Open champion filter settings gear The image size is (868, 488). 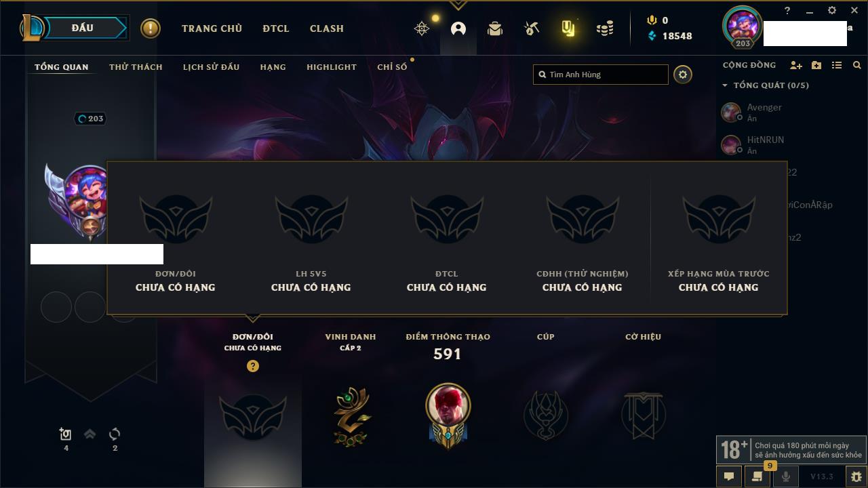[683, 75]
